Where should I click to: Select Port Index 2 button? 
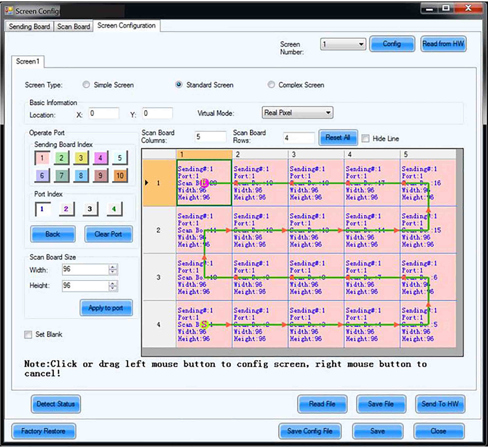pyautogui.click(x=66, y=209)
